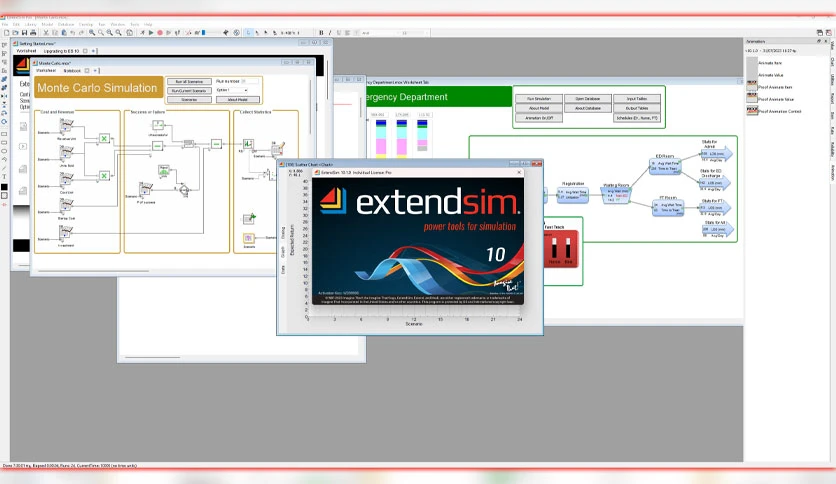Open the File menu
This screenshot has height=484, width=836.
[5, 25]
